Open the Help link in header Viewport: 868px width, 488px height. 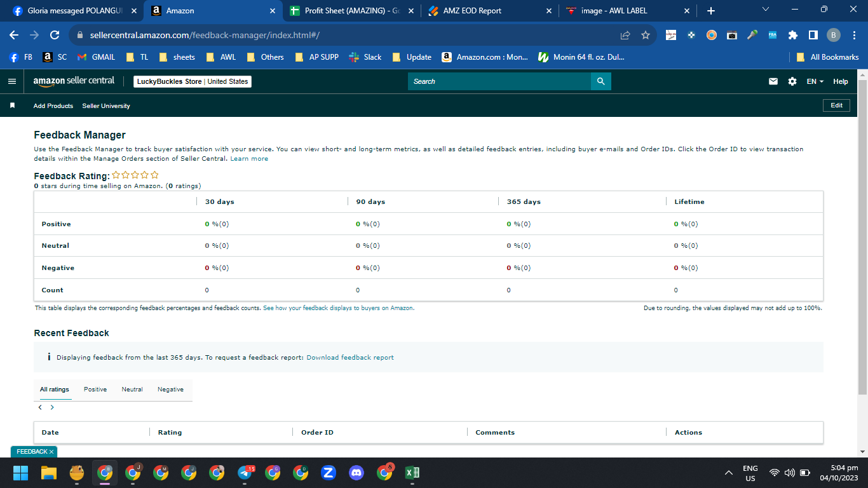click(841, 81)
